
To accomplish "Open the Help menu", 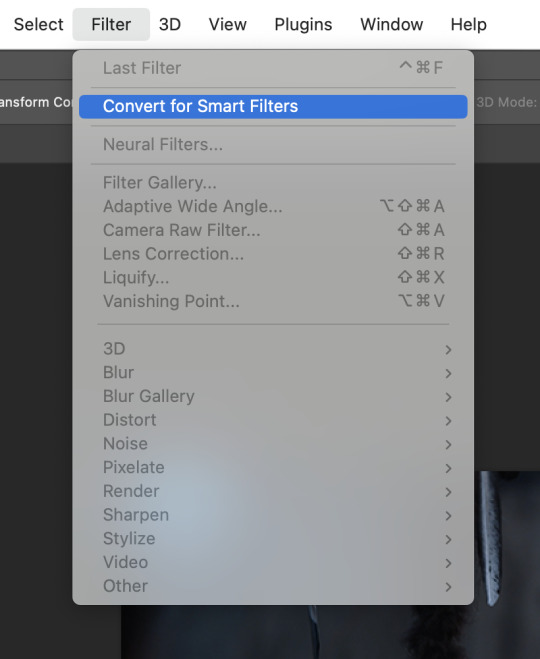I will pos(469,24).
